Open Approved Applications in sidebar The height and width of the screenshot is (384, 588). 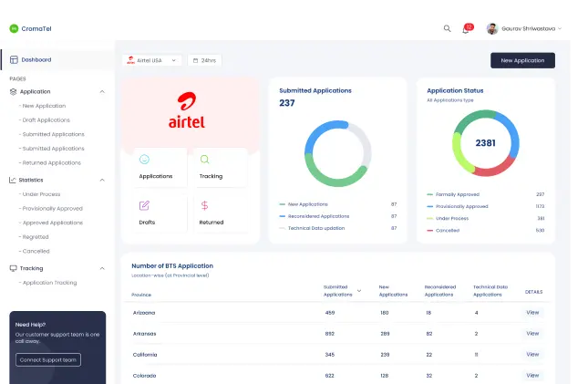click(x=53, y=223)
